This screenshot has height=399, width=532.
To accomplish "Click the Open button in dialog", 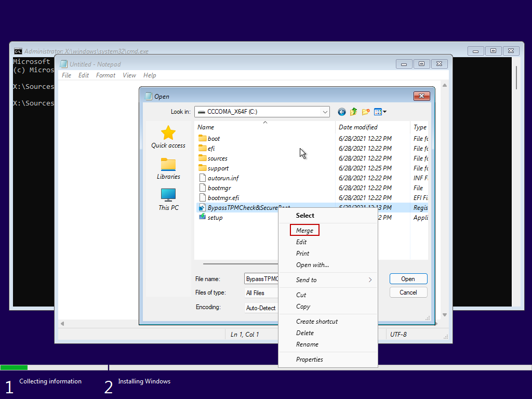I will (408, 279).
